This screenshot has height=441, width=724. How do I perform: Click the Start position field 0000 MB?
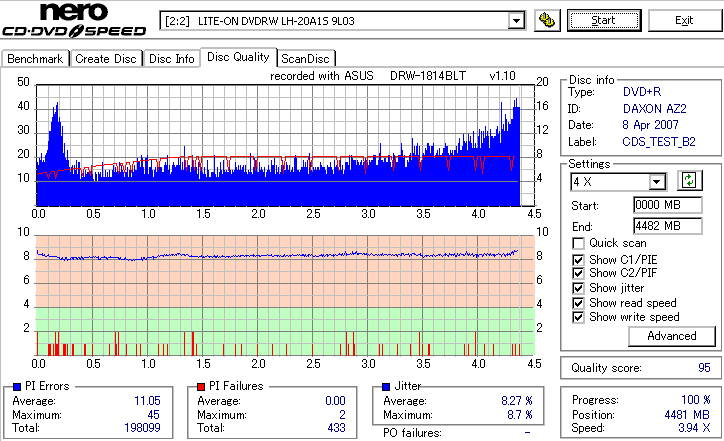click(668, 205)
